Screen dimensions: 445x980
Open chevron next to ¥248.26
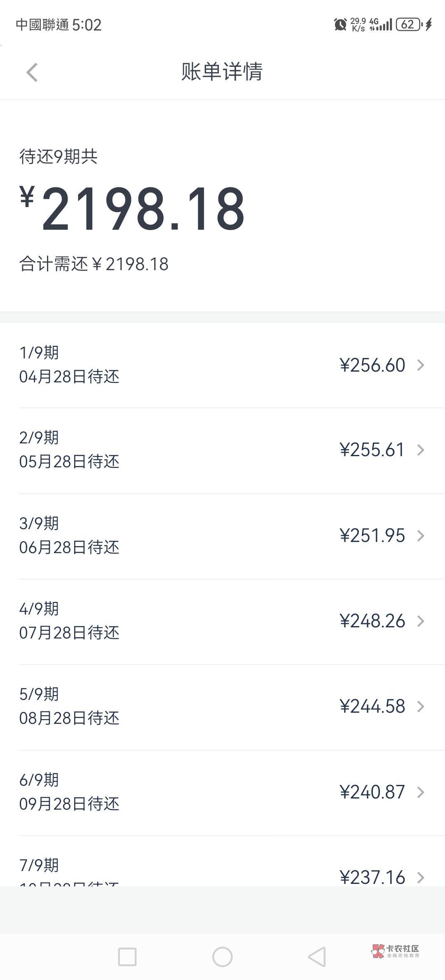pyautogui.click(x=421, y=621)
